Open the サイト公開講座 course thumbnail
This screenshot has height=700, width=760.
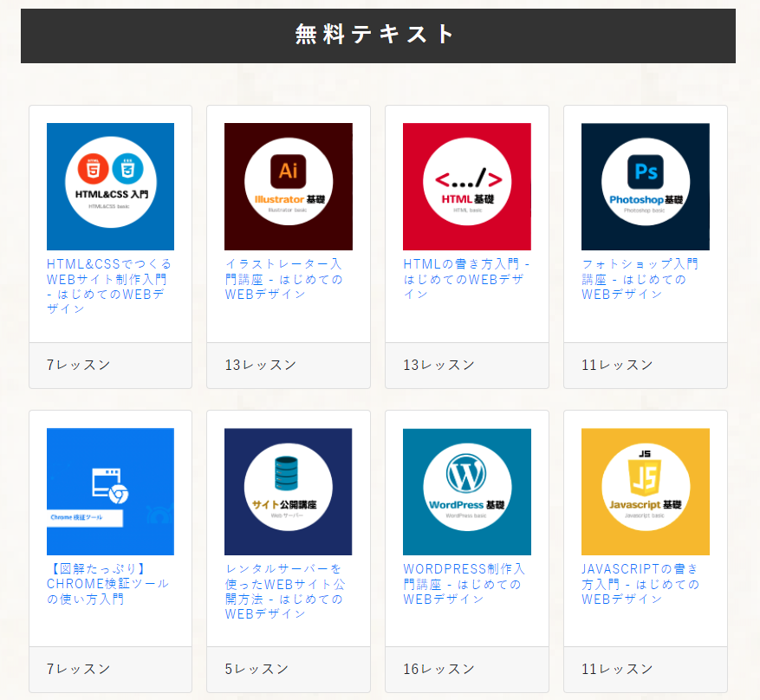coord(289,491)
